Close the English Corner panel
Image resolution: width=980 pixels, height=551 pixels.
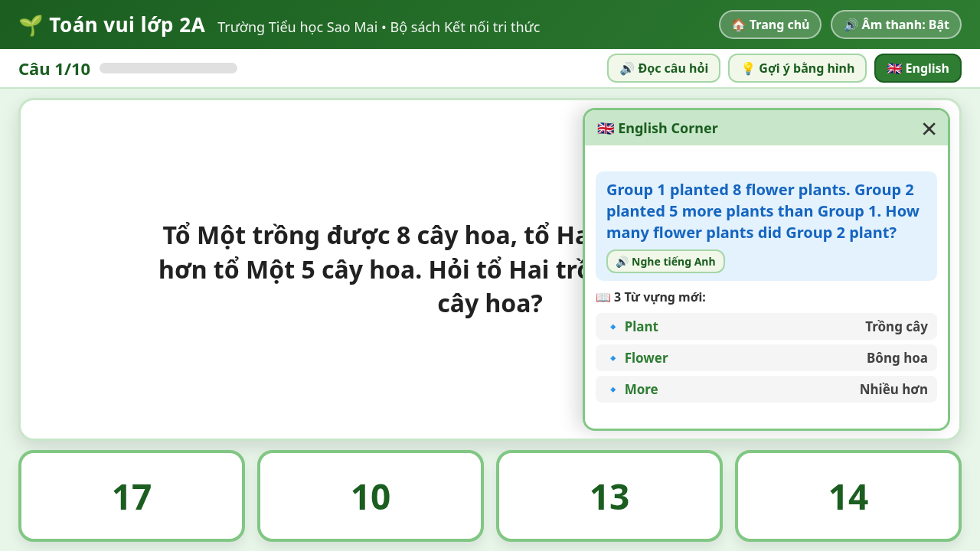(929, 129)
